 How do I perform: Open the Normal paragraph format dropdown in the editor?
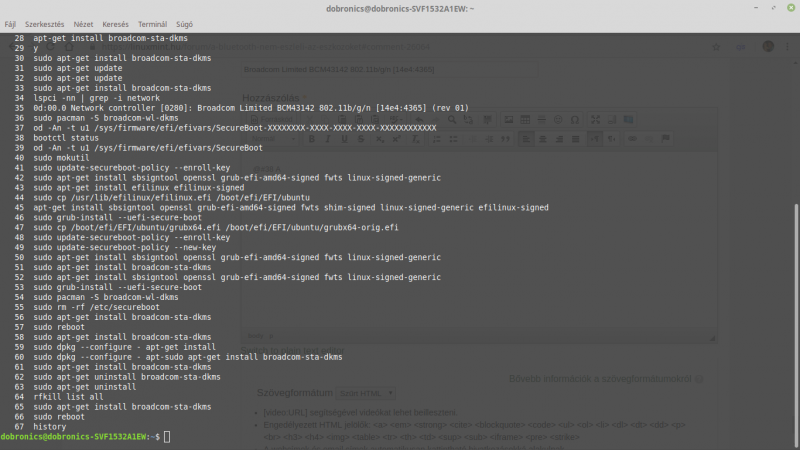point(273,139)
